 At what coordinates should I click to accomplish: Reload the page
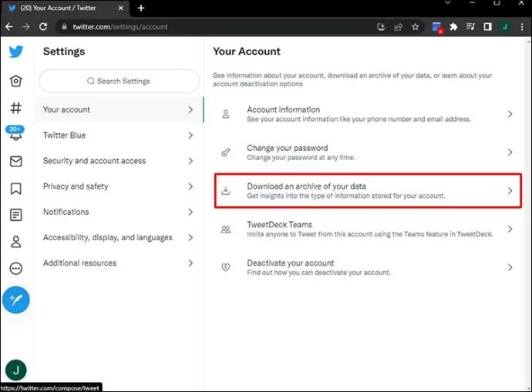click(43, 27)
